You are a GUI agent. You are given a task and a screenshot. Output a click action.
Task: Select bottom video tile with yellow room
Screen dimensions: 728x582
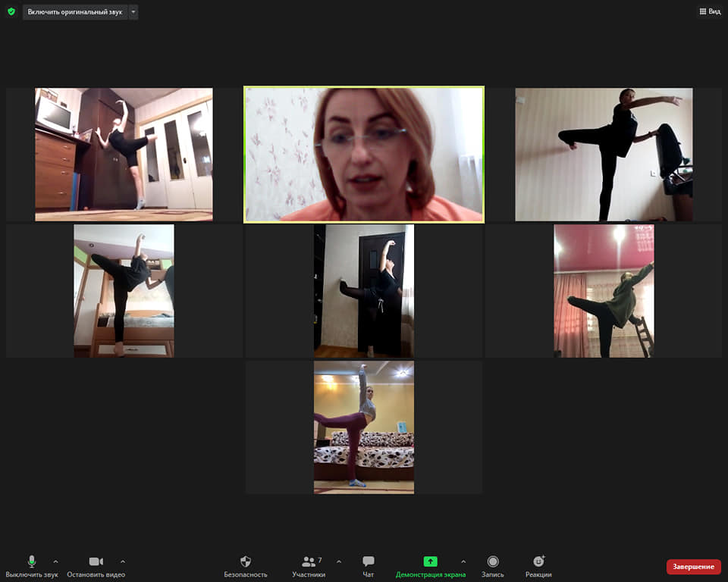363,427
